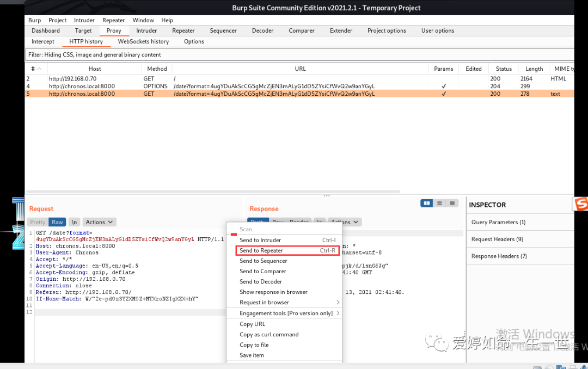Open the Window menu
This screenshot has height=369, width=588.
pyautogui.click(x=143, y=20)
